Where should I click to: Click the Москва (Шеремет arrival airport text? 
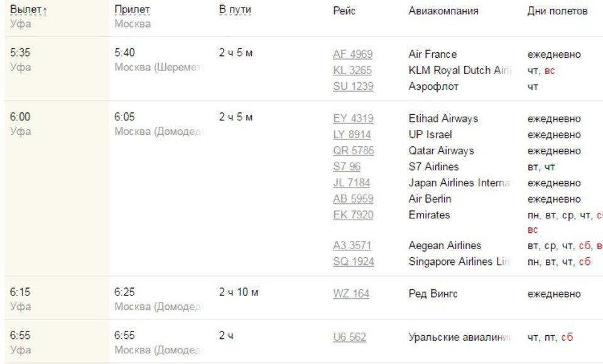coord(159,67)
